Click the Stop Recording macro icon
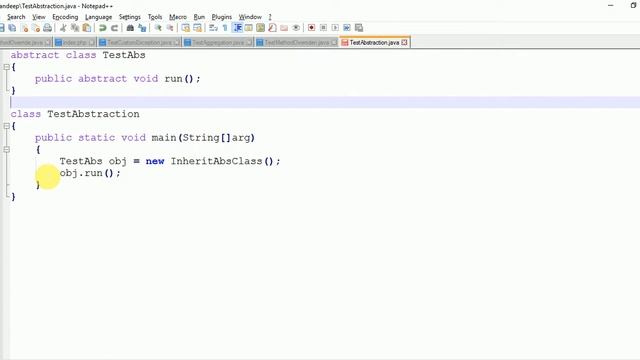The height and width of the screenshot is (360, 640). click(323, 28)
